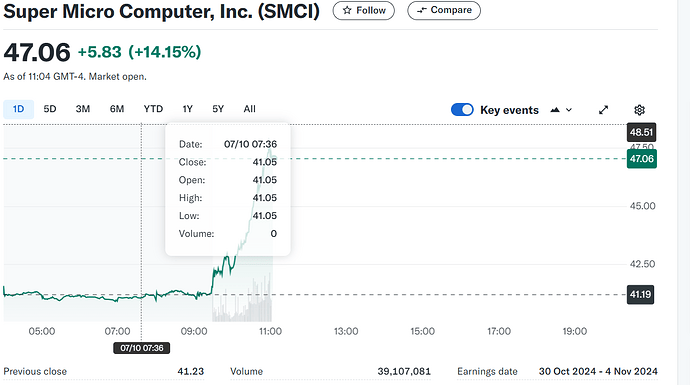690x385 pixels.
Task: Click the 07/10 07:36 time marker
Action: coord(142,348)
